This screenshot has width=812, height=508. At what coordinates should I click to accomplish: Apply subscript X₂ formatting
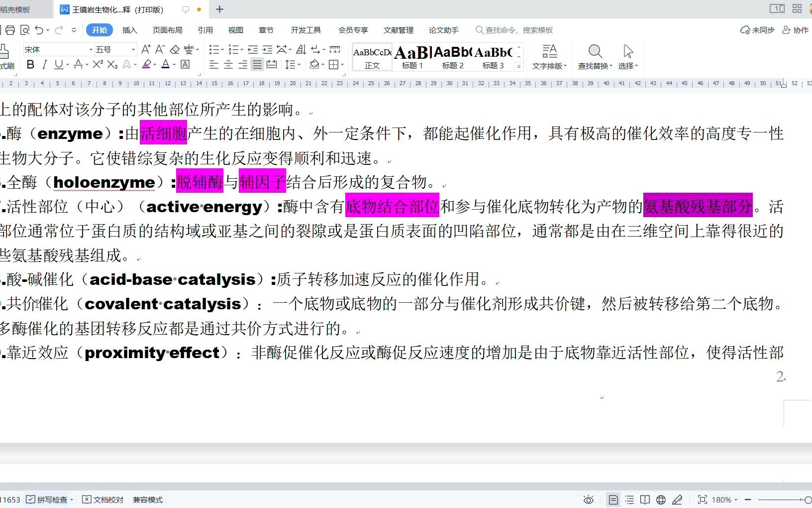[x=112, y=64]
